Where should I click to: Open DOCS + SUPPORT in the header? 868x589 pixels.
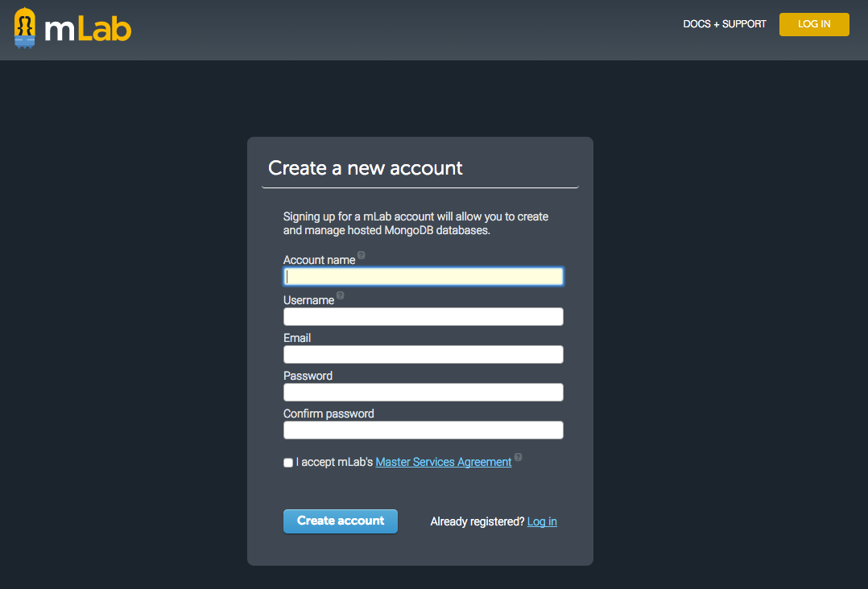point(724,24)
